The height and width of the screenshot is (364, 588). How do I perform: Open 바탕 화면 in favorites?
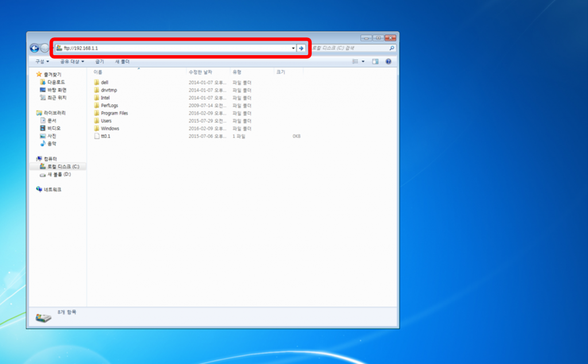click(x=53, y=90)
